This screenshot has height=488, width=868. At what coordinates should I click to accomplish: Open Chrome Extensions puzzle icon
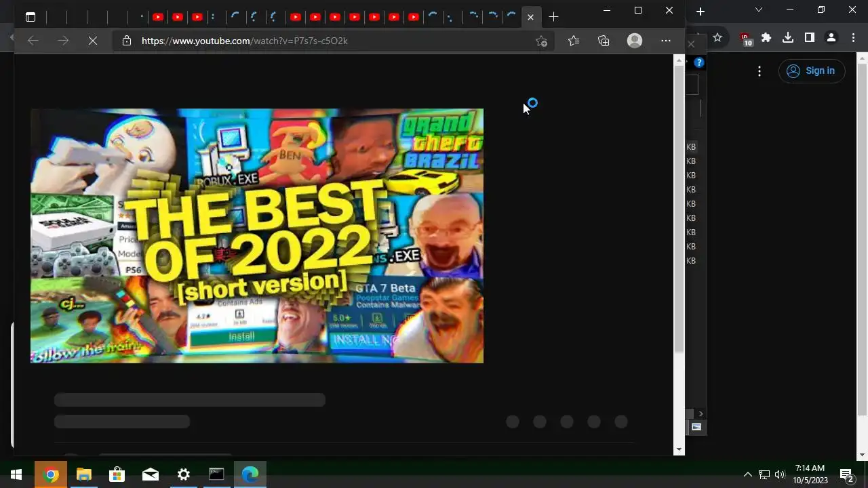766,38
